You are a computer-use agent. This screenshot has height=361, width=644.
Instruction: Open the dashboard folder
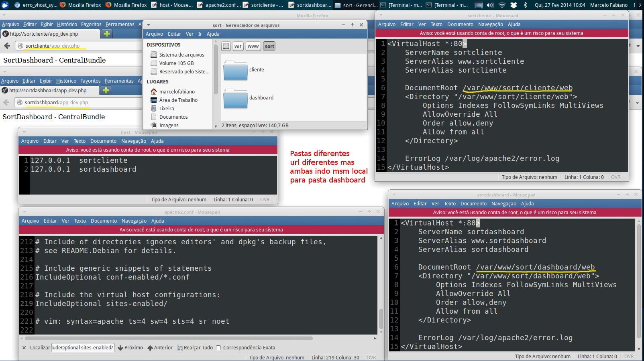pos(236,98)
